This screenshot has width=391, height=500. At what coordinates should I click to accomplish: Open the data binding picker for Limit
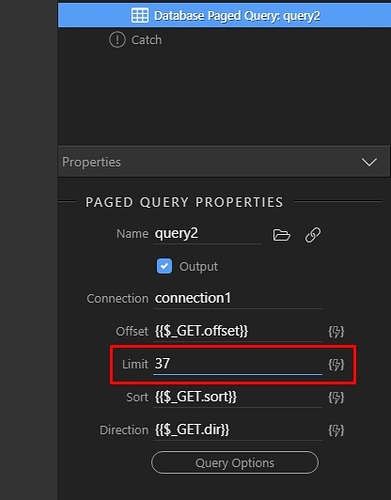(x=336, y=364)
